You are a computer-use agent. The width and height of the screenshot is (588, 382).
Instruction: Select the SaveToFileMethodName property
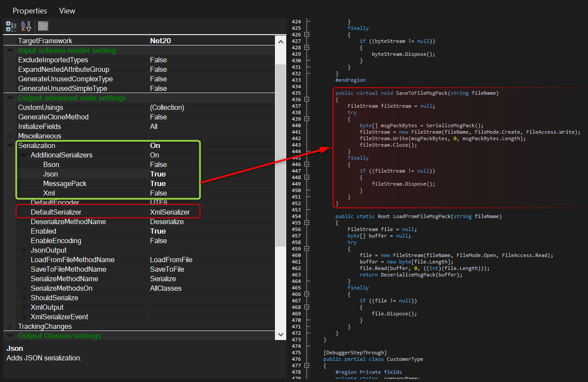(x=68, y=270)
